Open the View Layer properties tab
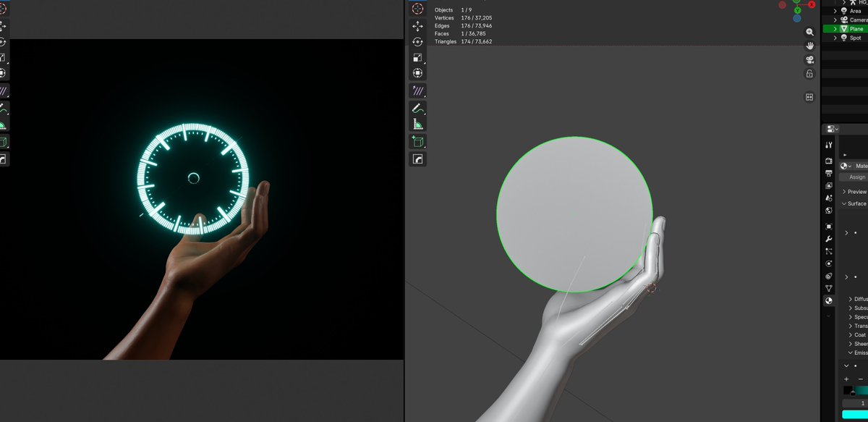Image resolution: width=868 pixels, height=422 pixels. 829,185
